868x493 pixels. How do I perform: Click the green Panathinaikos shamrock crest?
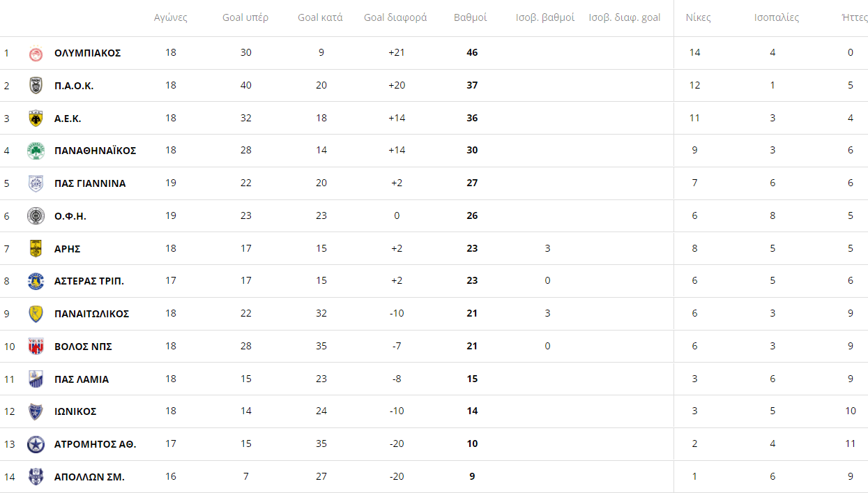coord(36,151)
